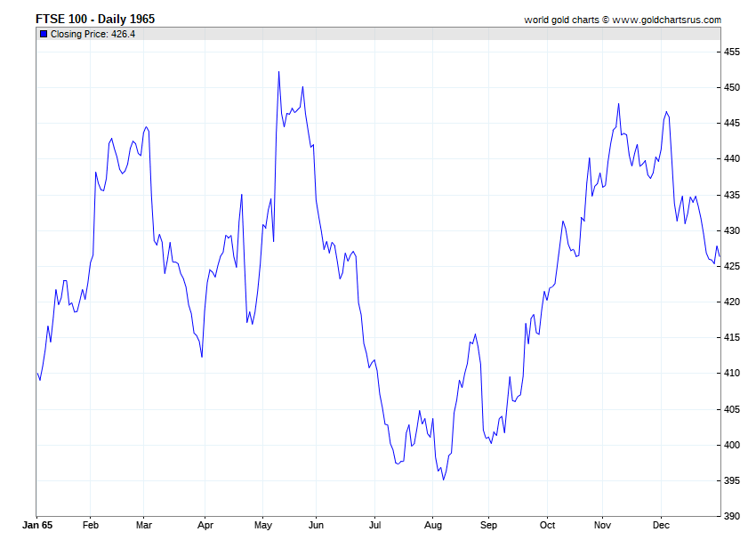The image size is (756, 548).
Task: Click the 'May' x-axis label
Action: point(262,525)
